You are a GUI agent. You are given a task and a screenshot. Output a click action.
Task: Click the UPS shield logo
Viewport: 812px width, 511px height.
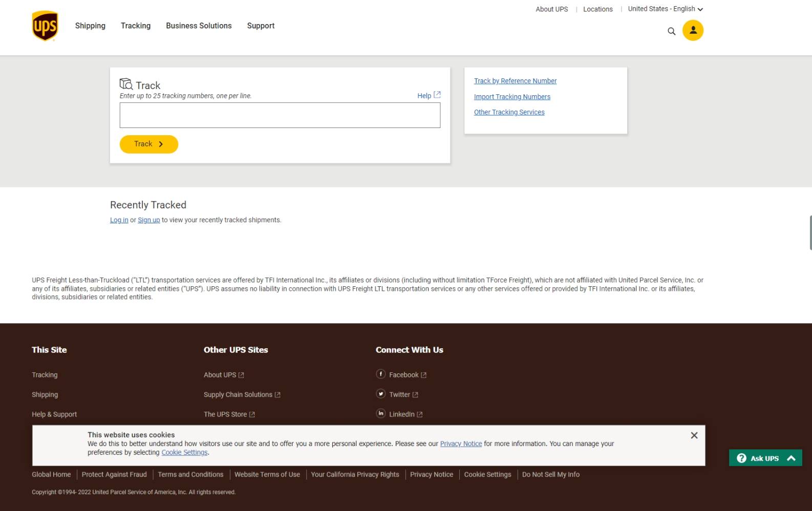[45, 26]
